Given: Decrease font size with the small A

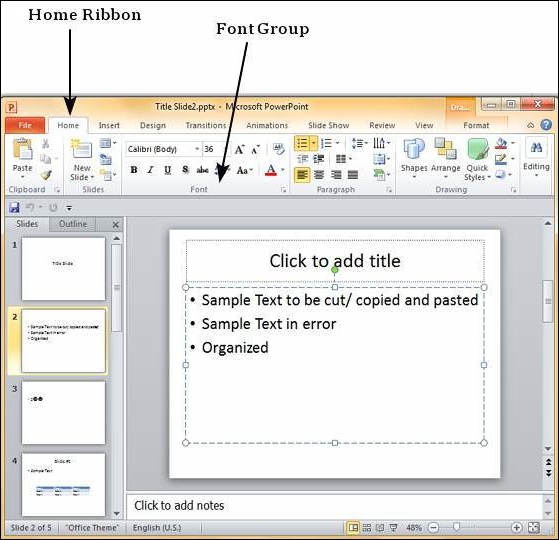Looking at the screenshot, I should (255, 150).
